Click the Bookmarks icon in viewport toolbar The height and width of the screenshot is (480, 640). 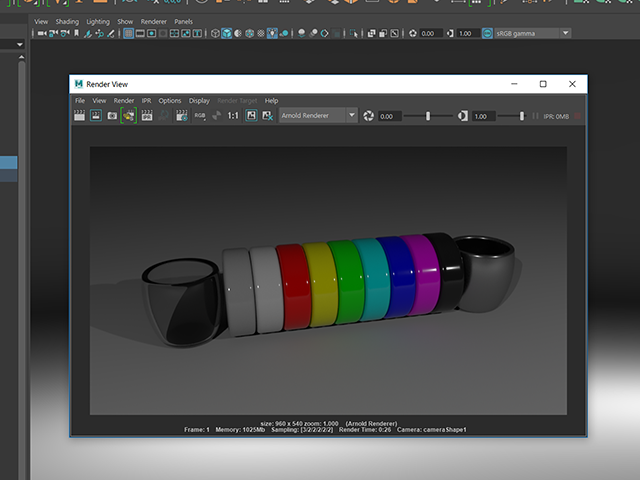pyautogui.click(x=76, y=33)
